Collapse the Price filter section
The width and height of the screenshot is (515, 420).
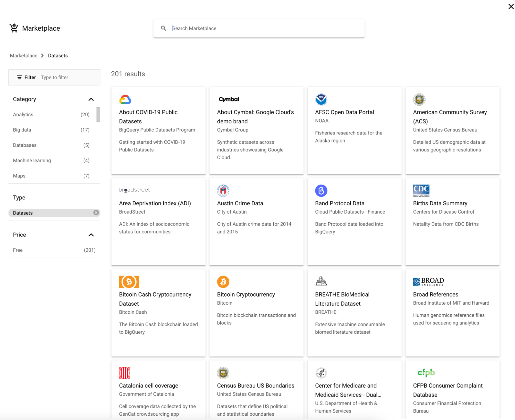tap(91, 235)
